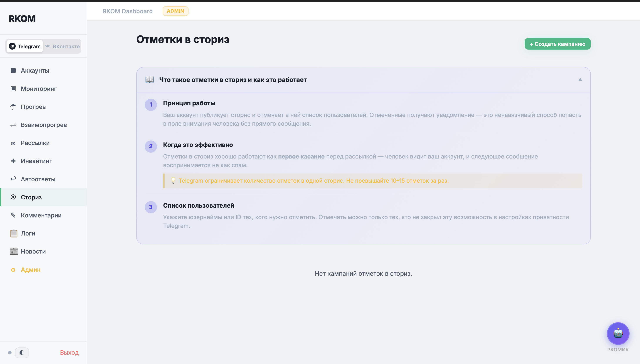Open Комментарии menu item
Screen dimensions: 640x364
[43, 215]
